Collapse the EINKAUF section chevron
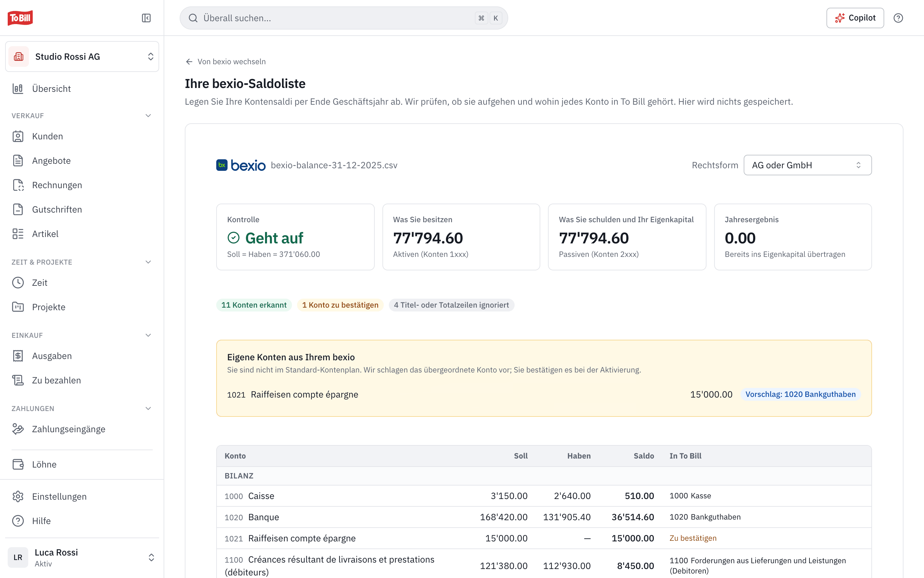Image resolution: width=924 pixels, height=578 pixels. [148, 335]
